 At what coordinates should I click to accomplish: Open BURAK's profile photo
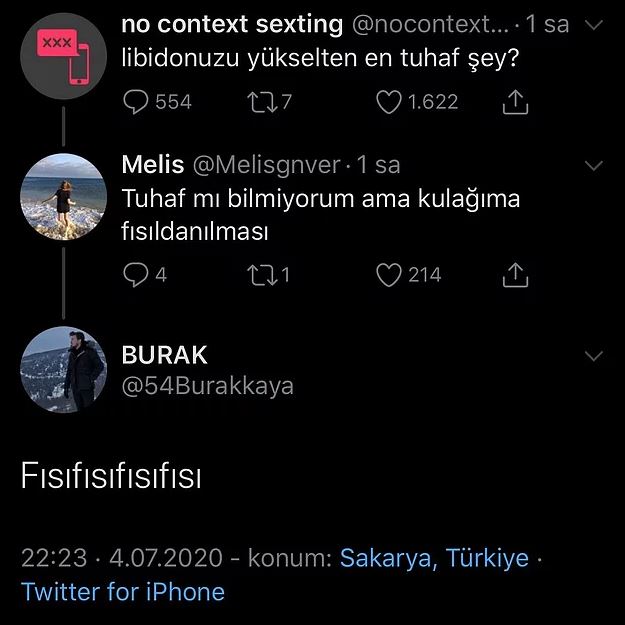[63, 369]
